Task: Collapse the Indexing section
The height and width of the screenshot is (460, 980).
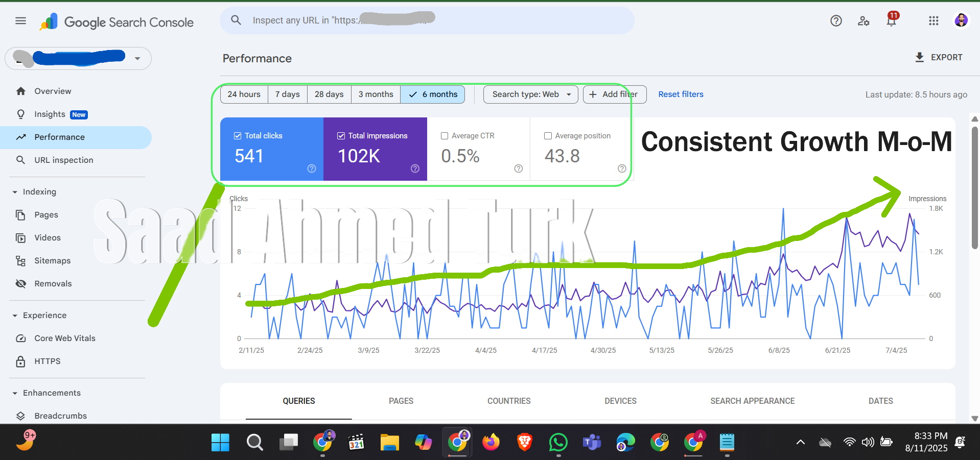Action: (15, 192)
